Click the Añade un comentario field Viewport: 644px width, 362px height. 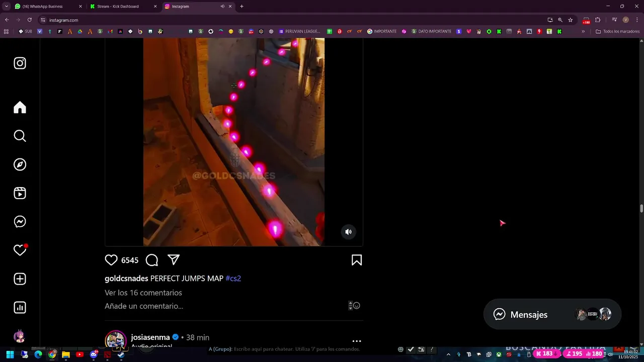coord(144,306)
